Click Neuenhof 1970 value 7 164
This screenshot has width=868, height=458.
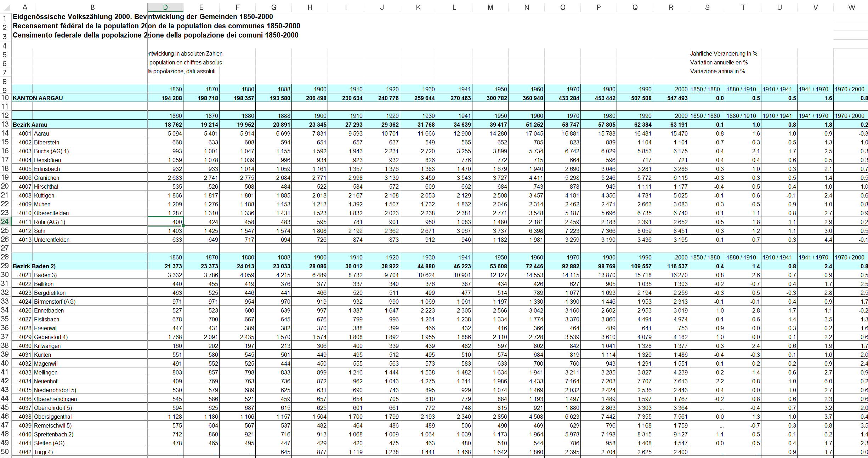(x=563, y=381)
